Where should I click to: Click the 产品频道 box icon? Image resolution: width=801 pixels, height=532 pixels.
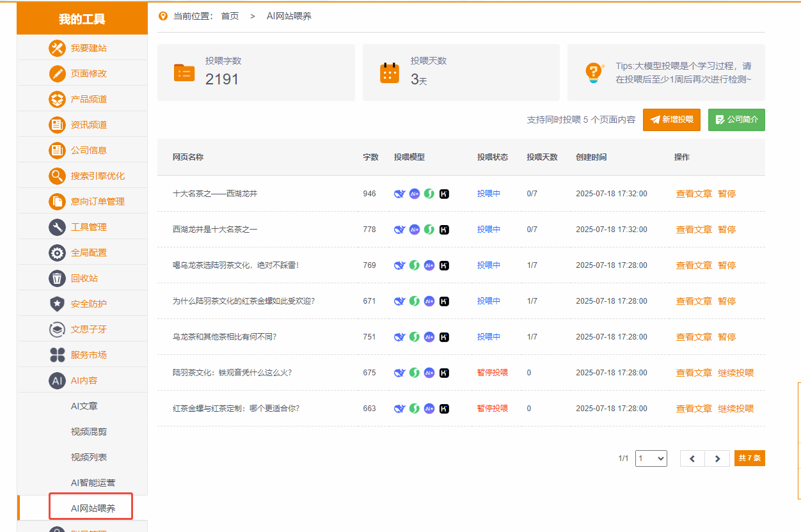coord(57,99)
